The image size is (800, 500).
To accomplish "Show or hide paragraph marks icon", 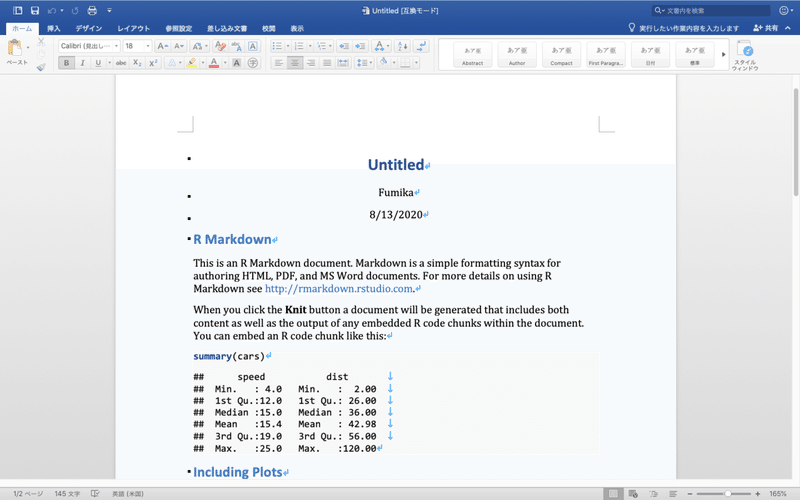I will click(422, 46).
